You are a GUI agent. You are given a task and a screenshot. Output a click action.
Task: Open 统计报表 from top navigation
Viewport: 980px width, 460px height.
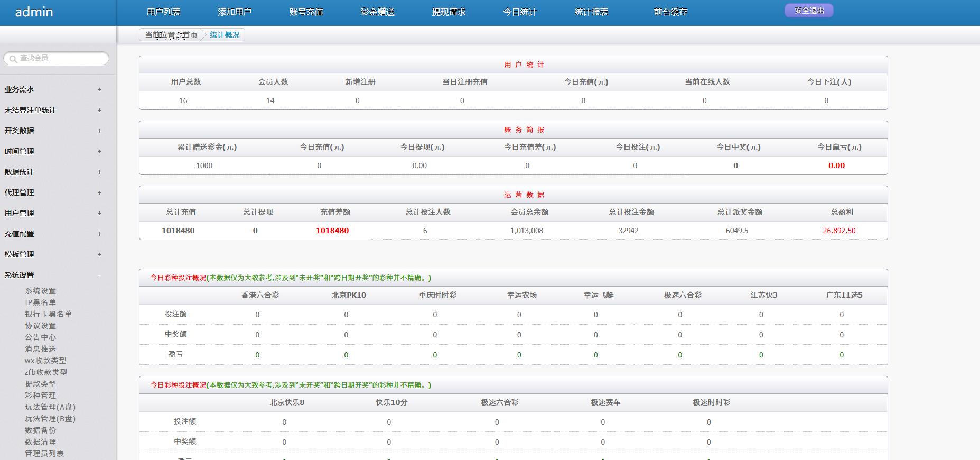coord(591,12)
